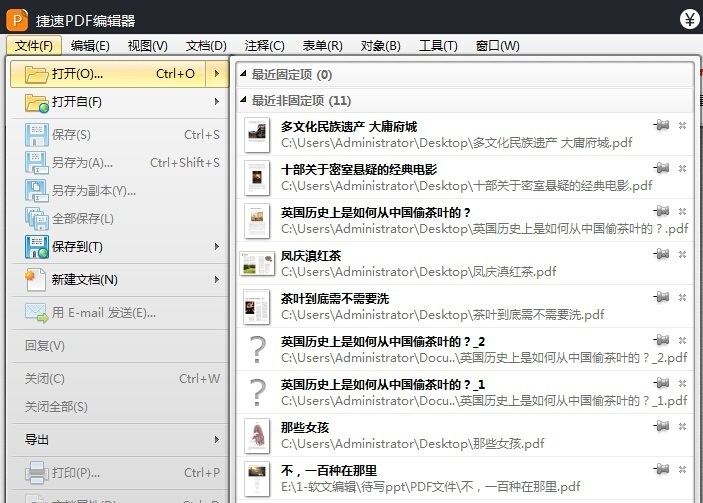Open thumbnail of 凤庆滇红茶 document
The image size is (703, 503).
tap(257, 264)
